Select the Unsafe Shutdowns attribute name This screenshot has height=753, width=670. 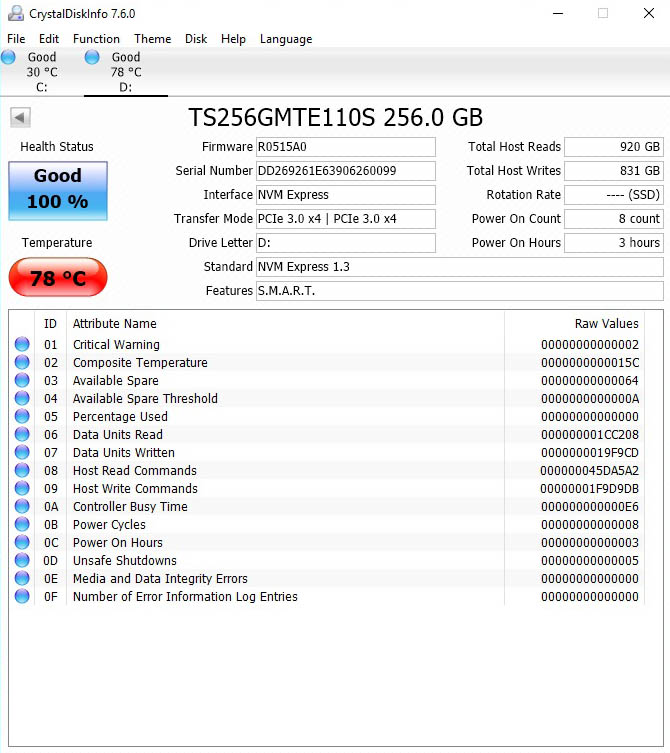click(x=124, y=560)
